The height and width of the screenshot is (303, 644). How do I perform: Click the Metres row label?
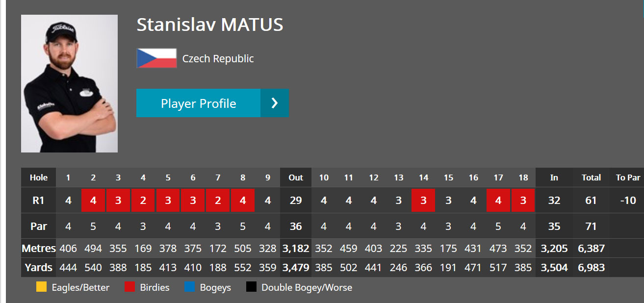(38, 249)
